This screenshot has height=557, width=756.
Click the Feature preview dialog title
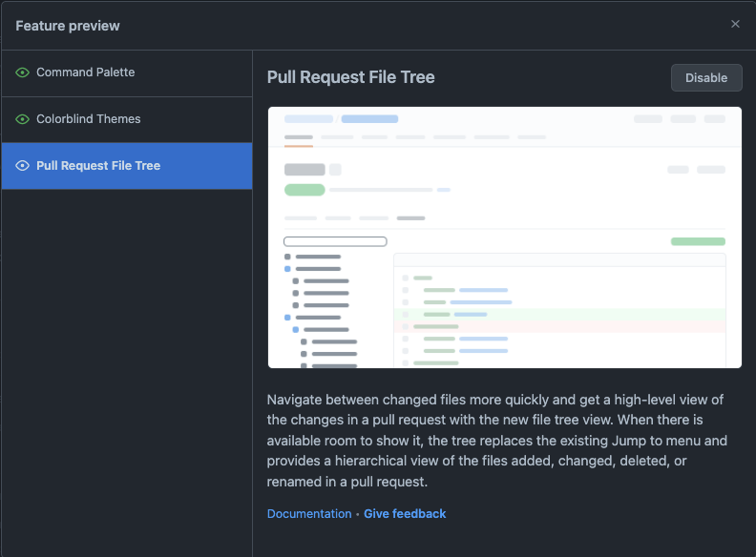point(68,25)
